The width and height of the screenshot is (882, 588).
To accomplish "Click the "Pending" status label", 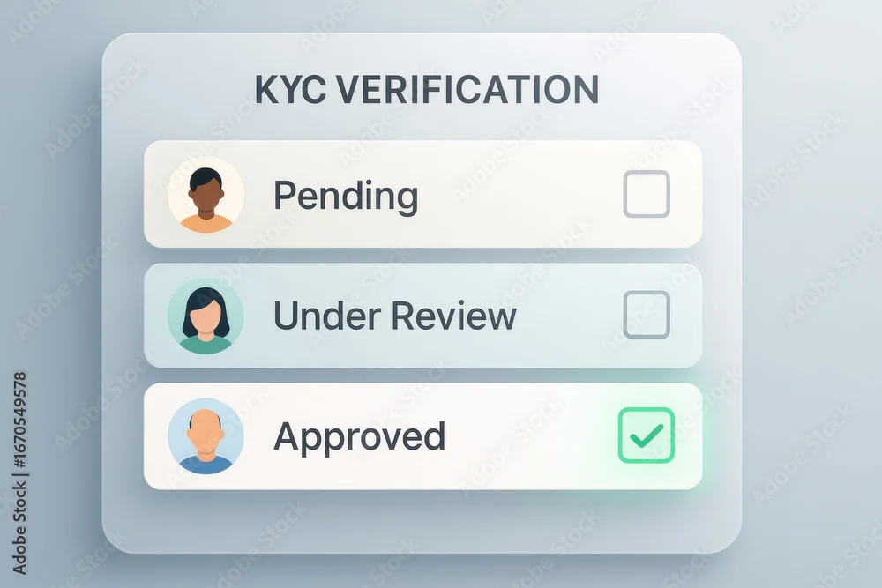I will pos(346,197).
